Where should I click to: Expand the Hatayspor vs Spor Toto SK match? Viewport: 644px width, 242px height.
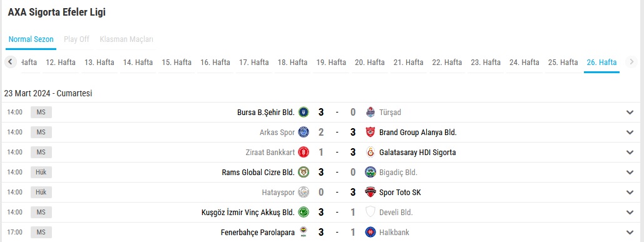point(630,193)
